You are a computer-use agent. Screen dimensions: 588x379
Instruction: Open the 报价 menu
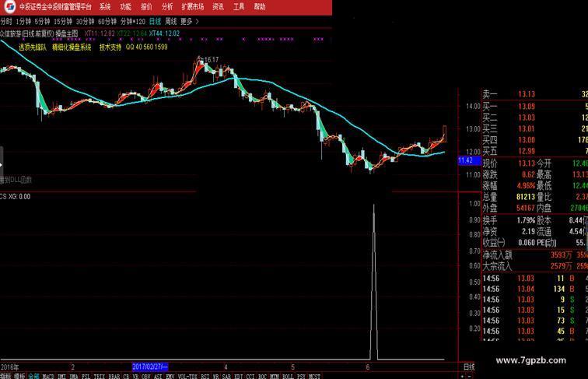pyautogui.click(x=147, y=6)
